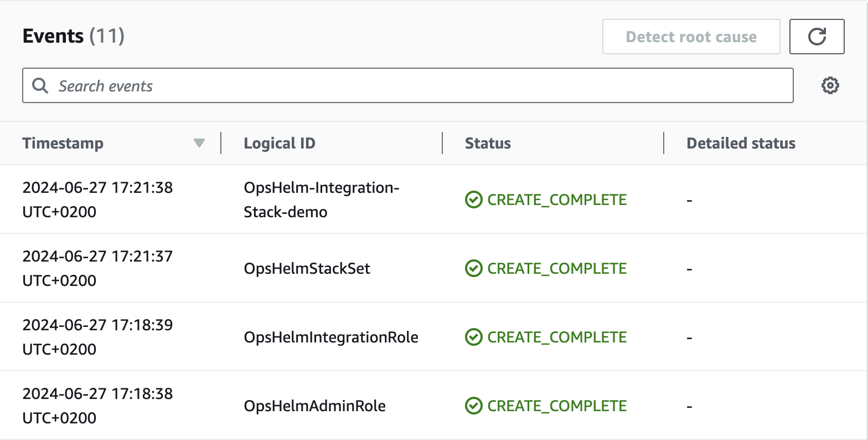Focus the Search events input field
This screenshot has height=440, width=868.
click(x=407, y=85)
